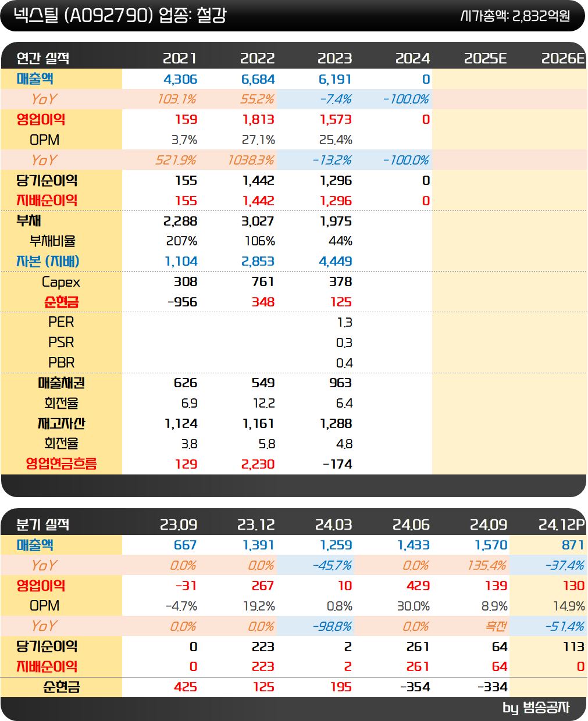This screenshot has width=588, height=721.
Task: Click the '연간 실적' table header
Action: point(43,58)
